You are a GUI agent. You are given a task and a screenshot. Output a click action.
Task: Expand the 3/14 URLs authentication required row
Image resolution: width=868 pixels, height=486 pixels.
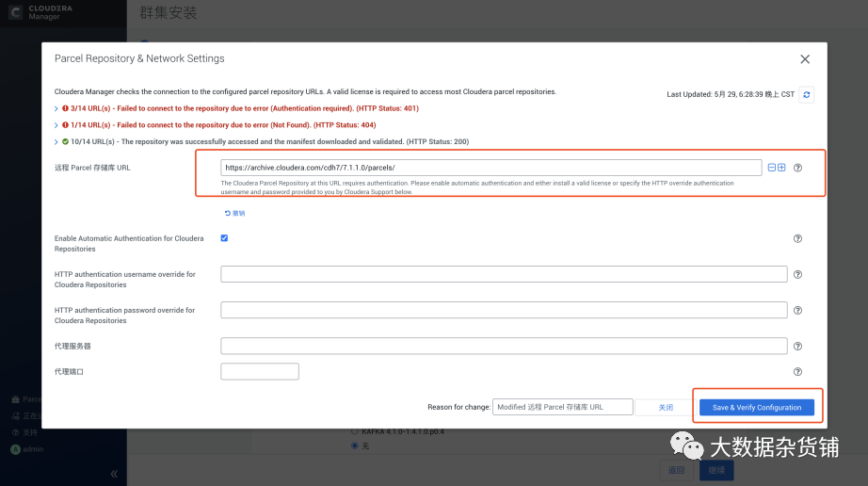point(56,108)
